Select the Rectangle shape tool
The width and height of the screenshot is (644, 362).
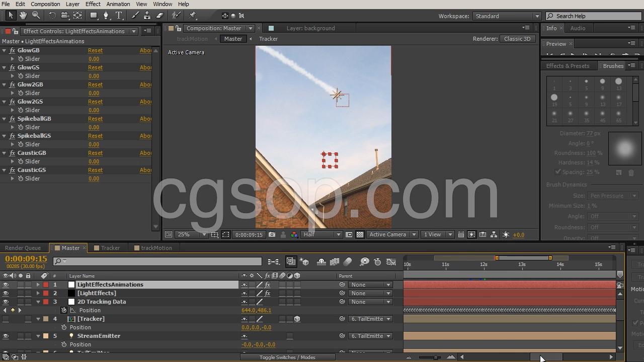(94, 16)
